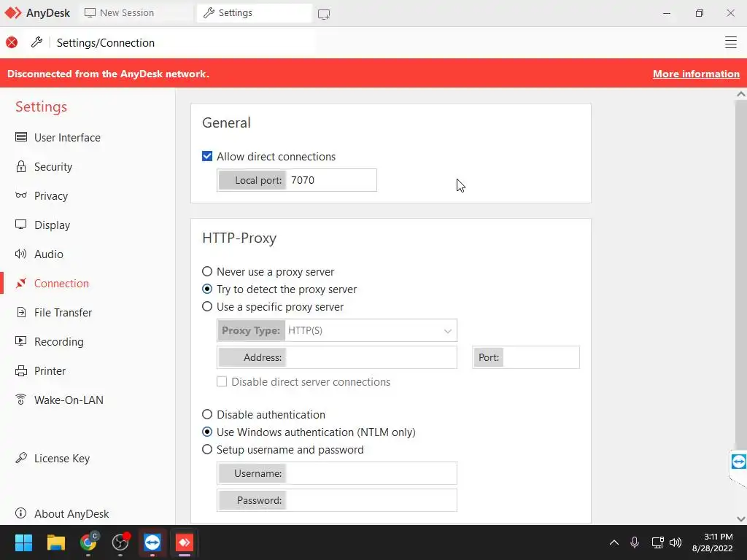Image resolution: width=747 pixels, height=560 pixels.
Task: Open OBS Studio from taskbar
Action: click(120, 542)
